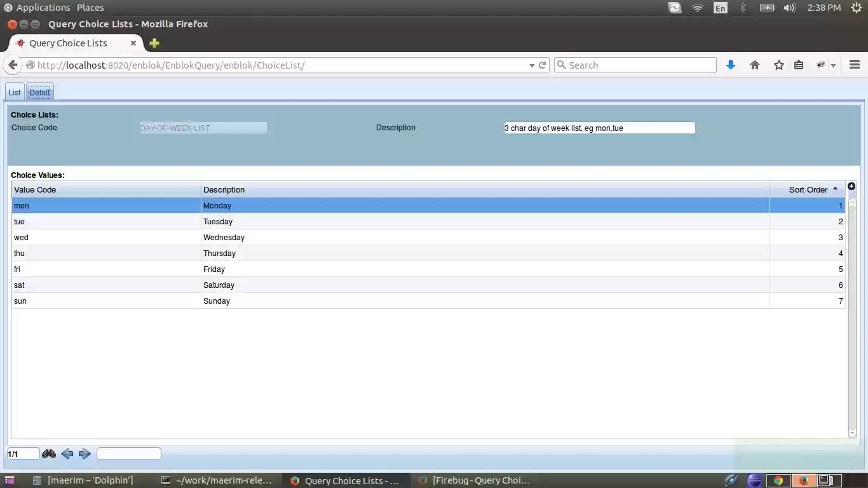Open the bookmarks dropdown arrow next to bookmarks icon
The width and height of the screenshot is (868, 488).
point(833,64)
